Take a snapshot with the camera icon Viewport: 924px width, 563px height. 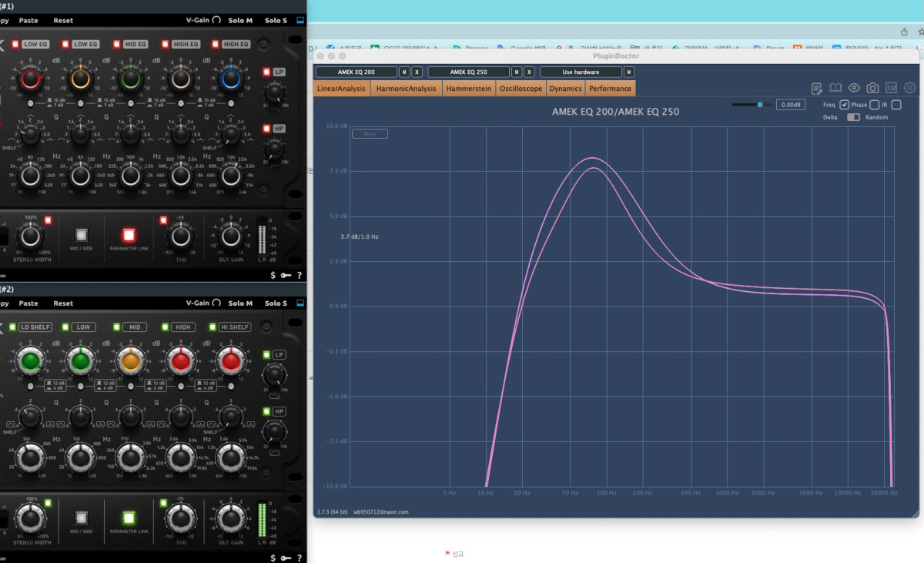pyautogui.click(x=872, y=88)
